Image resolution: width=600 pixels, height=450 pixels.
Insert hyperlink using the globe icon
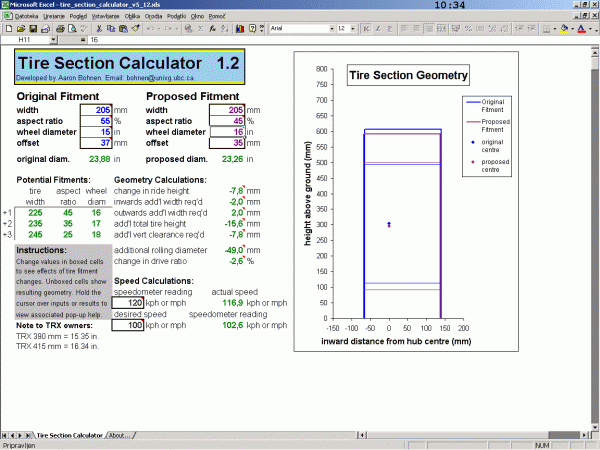click(x=188, y=28)
